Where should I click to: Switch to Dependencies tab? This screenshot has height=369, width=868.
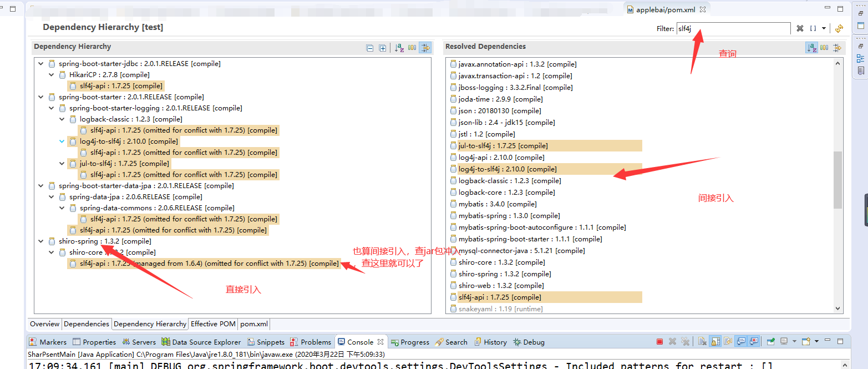click(87, 324)
